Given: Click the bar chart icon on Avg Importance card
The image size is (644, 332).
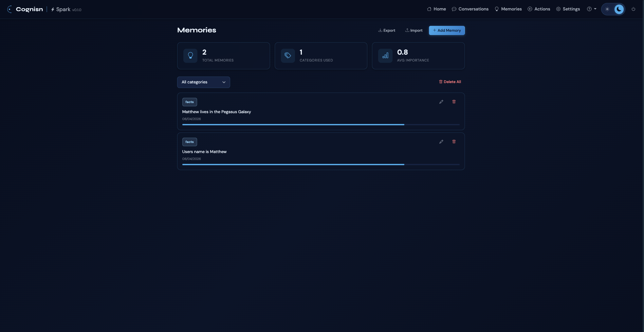Looking at the screenshot, I should tap(385, 56).
